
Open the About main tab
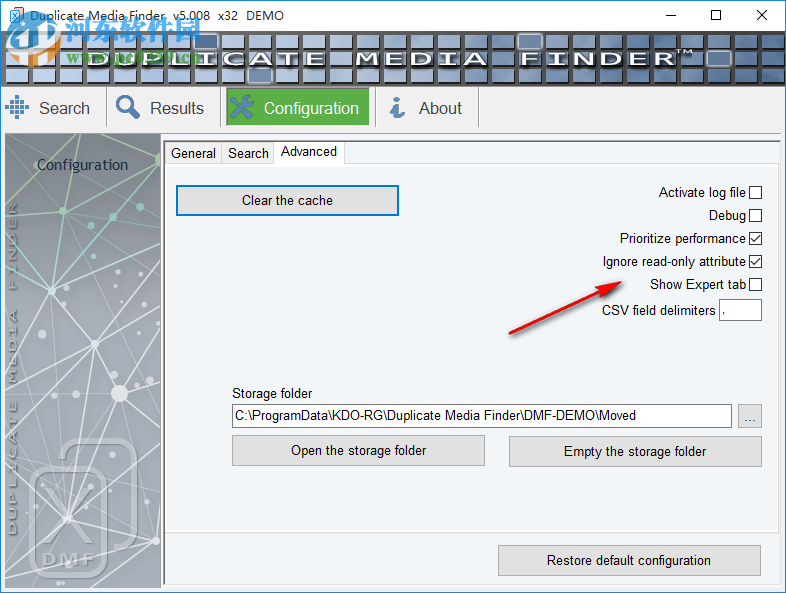(427, 107)
